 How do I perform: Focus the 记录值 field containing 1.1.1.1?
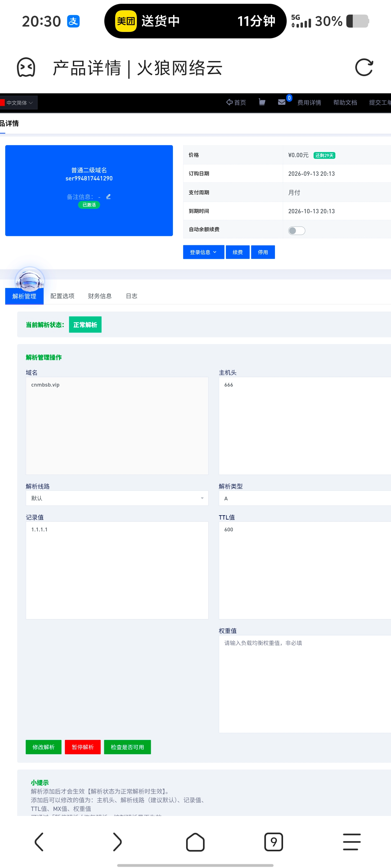(x=117, y=570)
